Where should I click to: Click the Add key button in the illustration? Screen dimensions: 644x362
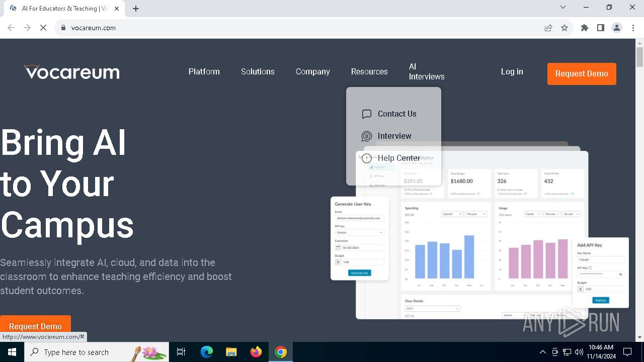(x=600, y=300)
